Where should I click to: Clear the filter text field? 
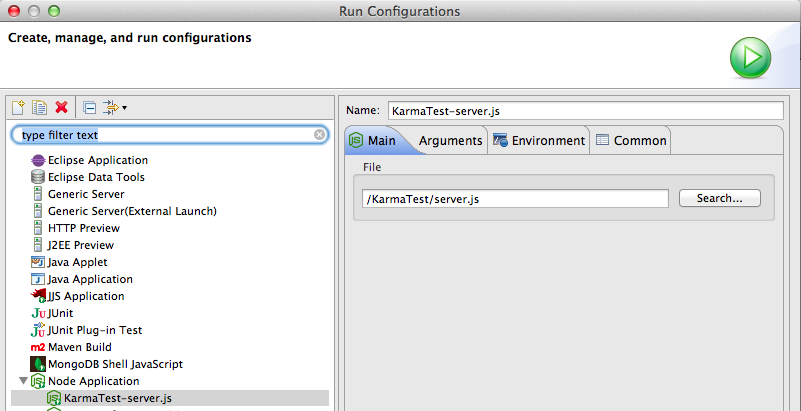[319, 134]
